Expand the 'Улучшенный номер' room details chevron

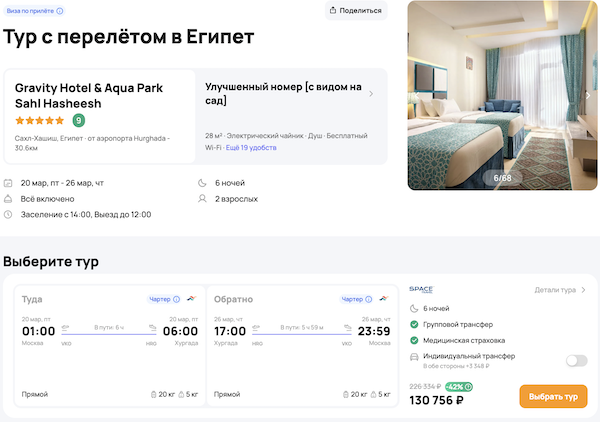click(x=371, y=94)
